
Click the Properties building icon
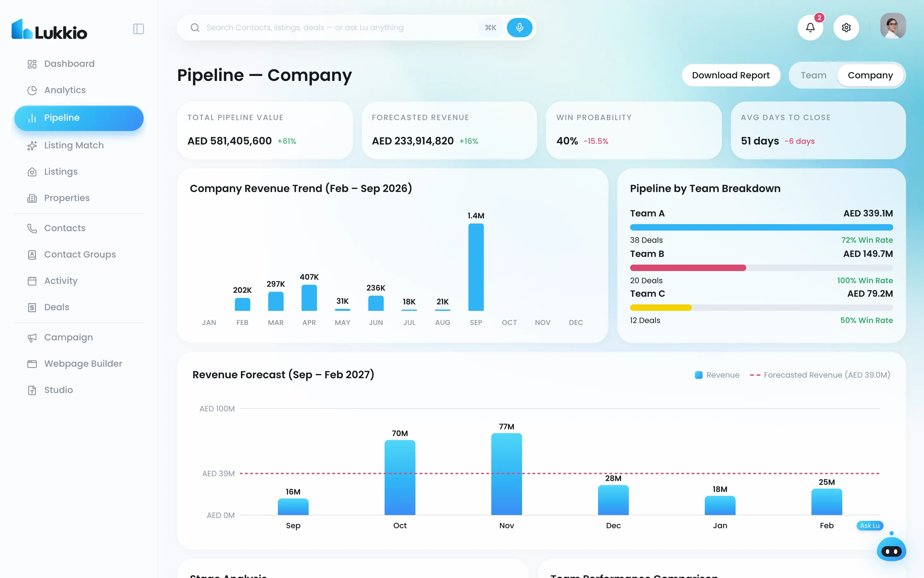32,198
